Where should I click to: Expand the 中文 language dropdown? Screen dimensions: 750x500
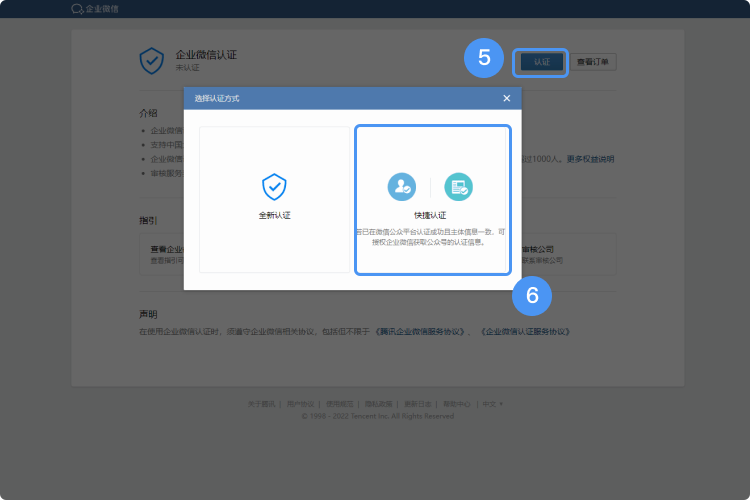click(x=493, y=404)
